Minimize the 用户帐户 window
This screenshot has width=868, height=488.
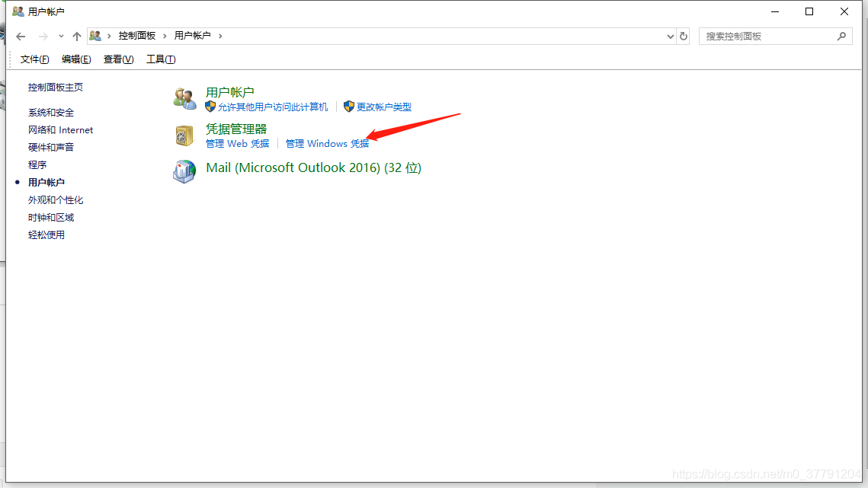coord(775,11)
